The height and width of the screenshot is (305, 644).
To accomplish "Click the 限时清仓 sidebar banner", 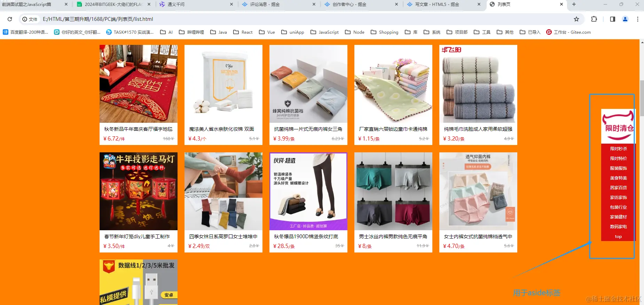I will tap(618, 126).
